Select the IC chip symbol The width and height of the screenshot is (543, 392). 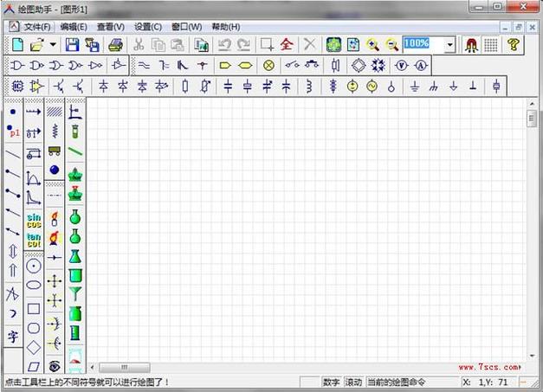coord(17,87)
